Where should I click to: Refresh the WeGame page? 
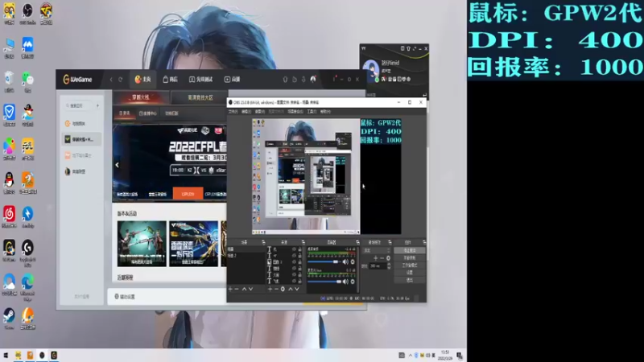(120, 79)
